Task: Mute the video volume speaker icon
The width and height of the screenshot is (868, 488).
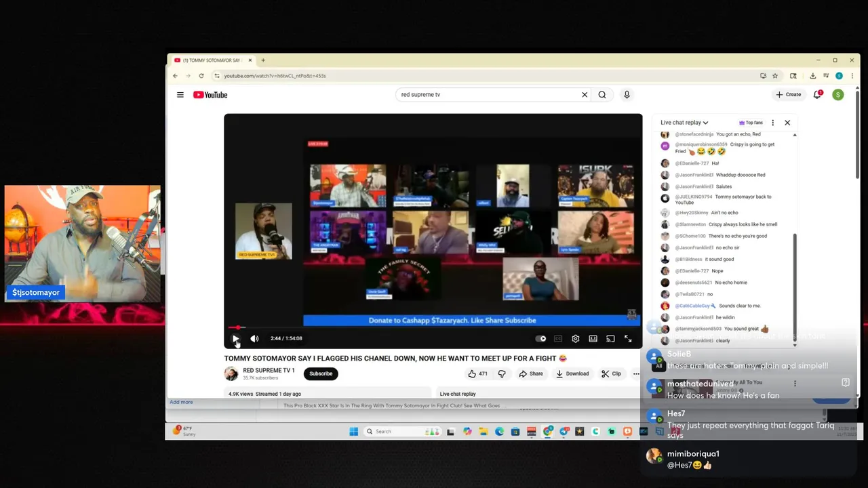Action: click(254, 338)
